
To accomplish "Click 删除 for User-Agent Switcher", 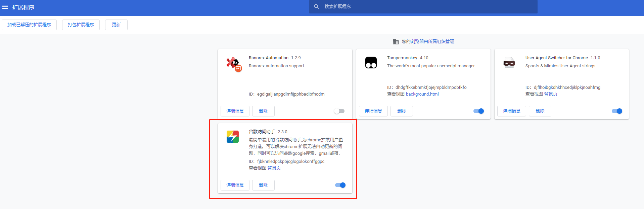I will click(x=540, y=111).
